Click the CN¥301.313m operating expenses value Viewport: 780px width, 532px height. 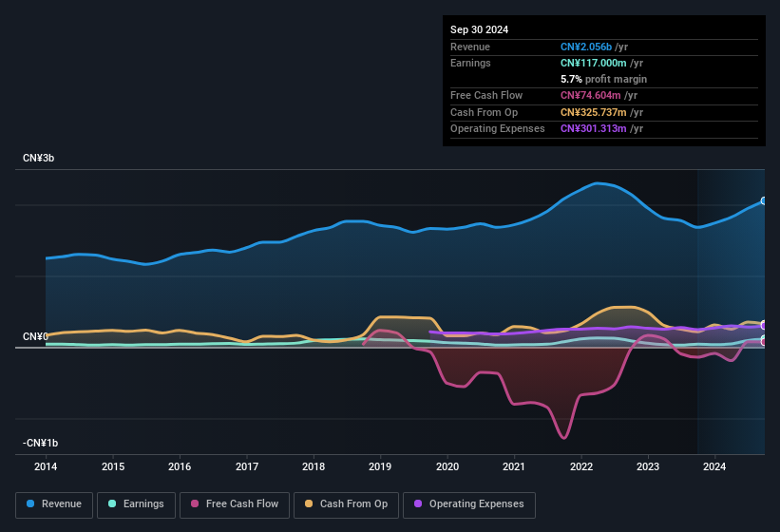(594, 129)
